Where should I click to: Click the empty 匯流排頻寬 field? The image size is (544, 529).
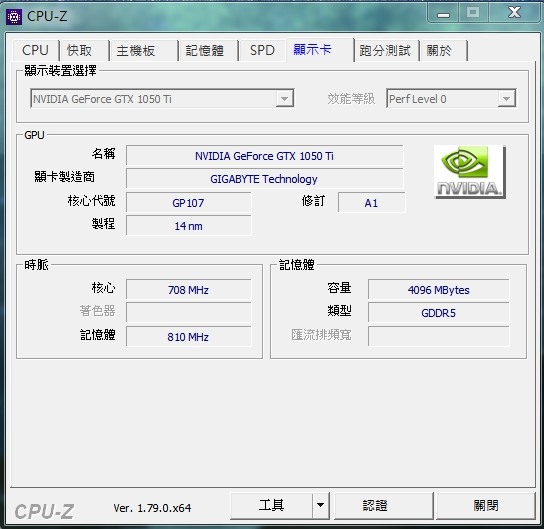click(439, 336)
